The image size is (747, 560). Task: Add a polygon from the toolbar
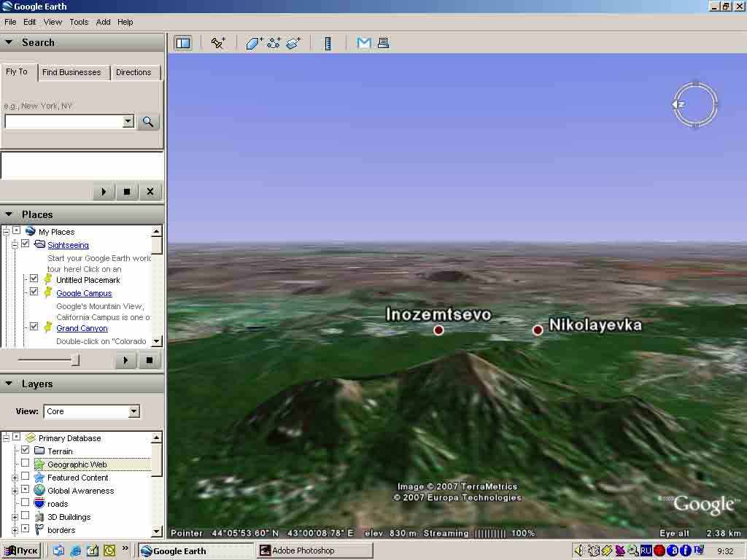(255, 43)
